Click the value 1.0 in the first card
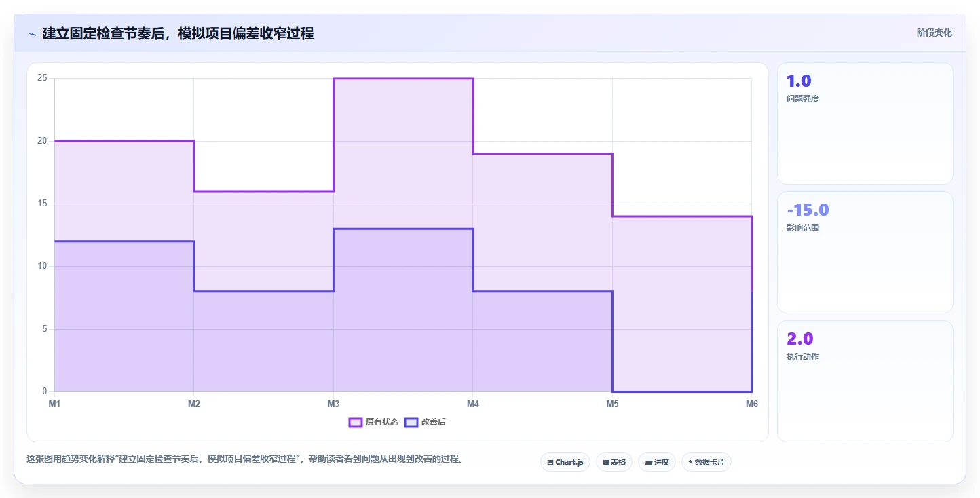 coord(799,81)
